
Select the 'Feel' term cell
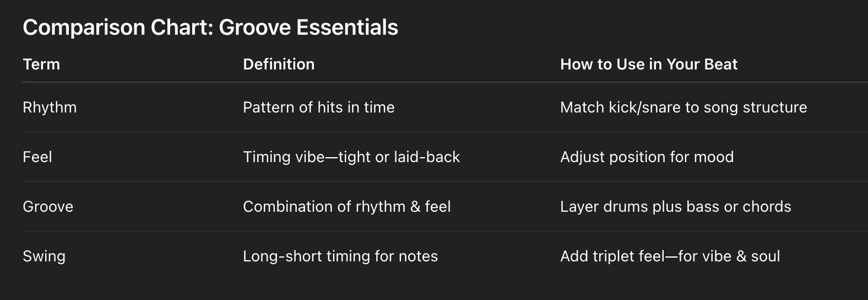(37, 157)
